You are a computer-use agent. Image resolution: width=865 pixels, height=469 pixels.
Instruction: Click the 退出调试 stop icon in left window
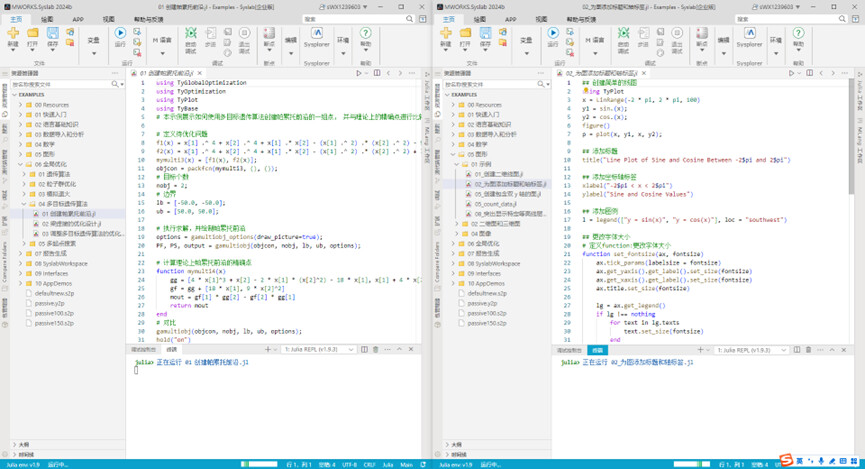pos(244,33)
